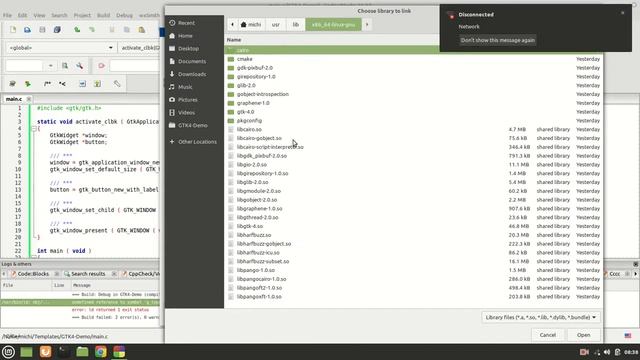Click Cancel in the library chooser
The height and width of the screenshot is (360, 640).
pyautogui.click(x=548, y=335)
